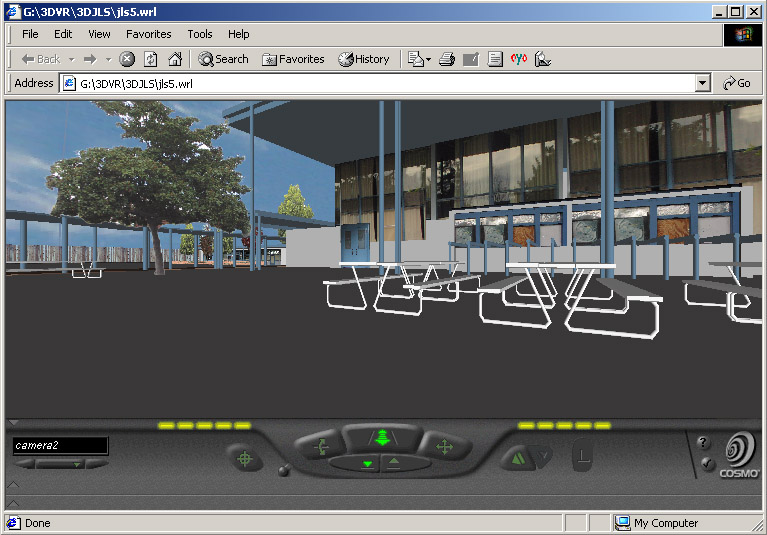This screenshot has height=535, width=767.
Task: Collapse dashboard with top-left triangle
Action: 14,423
